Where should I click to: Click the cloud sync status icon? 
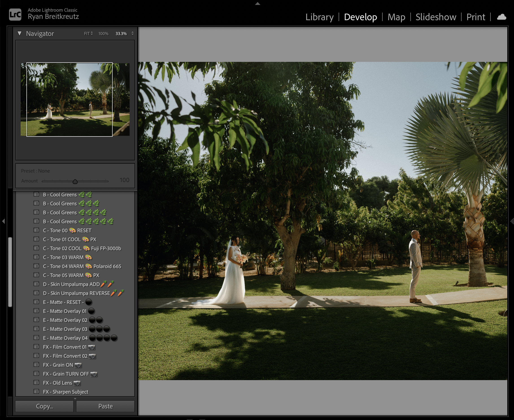click(x=501, y=17)
